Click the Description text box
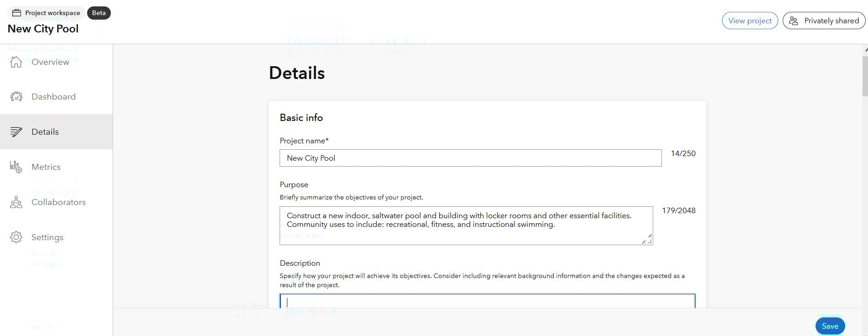This screenshot has height=336, width=868. coord(487,301)
